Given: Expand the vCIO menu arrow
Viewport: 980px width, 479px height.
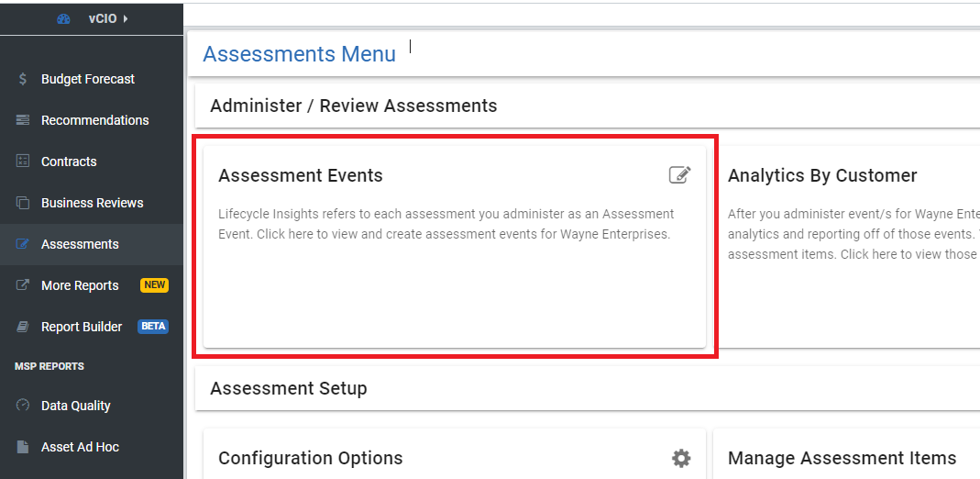Looking at the screenshot, I should pos(125,18).
